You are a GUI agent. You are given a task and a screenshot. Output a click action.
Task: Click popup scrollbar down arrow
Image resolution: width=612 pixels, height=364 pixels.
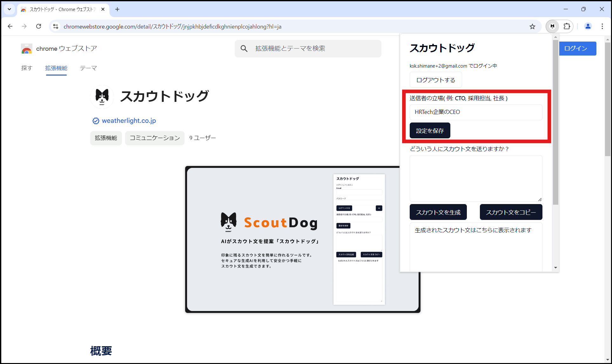tap(555, 268)
